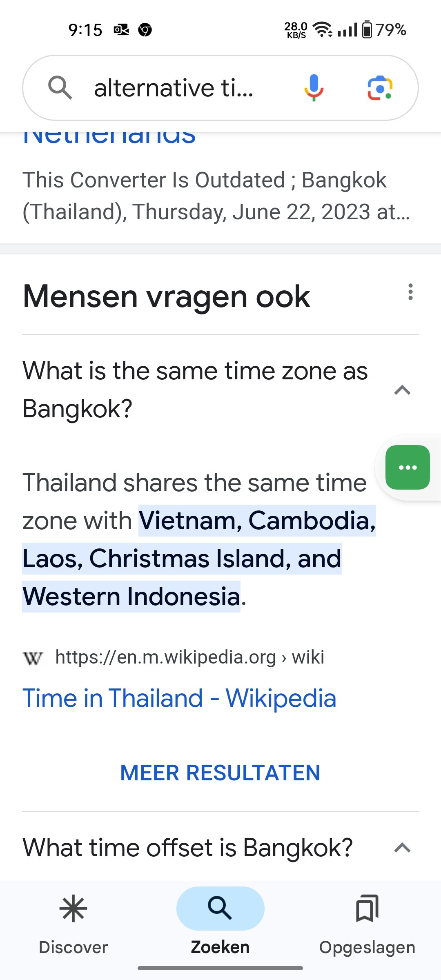
Task: Tap MEER RESULTATEN button
Action: [x=220, y=773]
